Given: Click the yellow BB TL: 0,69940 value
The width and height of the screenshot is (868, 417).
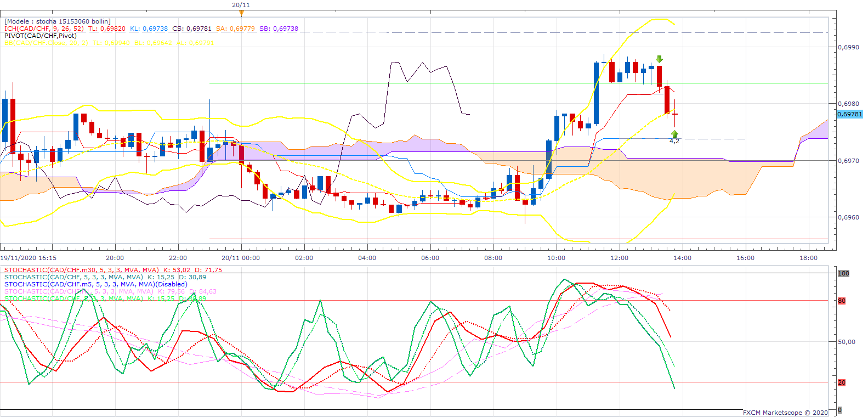Looking at the screenshot, I should click(111, 43).
